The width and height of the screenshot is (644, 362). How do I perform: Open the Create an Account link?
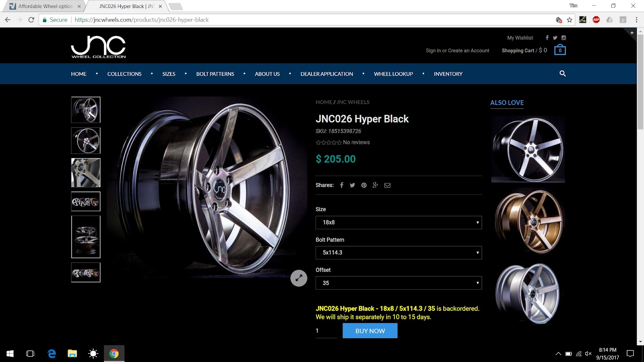tap(469, 51)
